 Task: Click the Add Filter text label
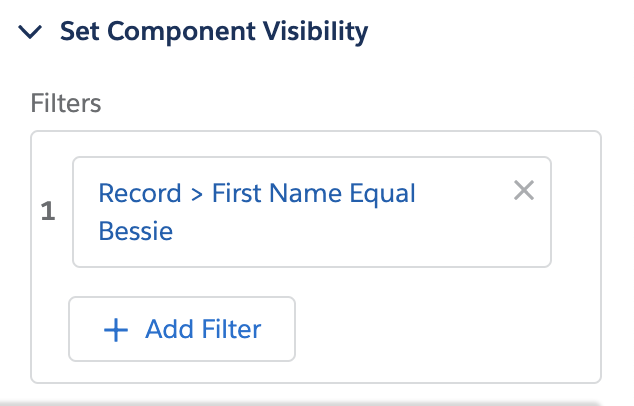[203, 328]
